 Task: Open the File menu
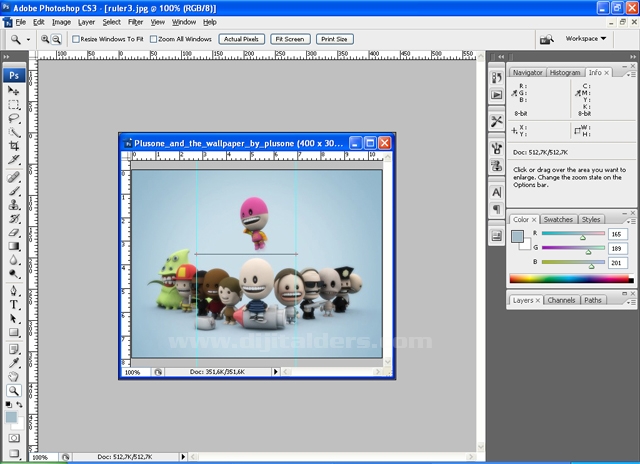(20, 22)
